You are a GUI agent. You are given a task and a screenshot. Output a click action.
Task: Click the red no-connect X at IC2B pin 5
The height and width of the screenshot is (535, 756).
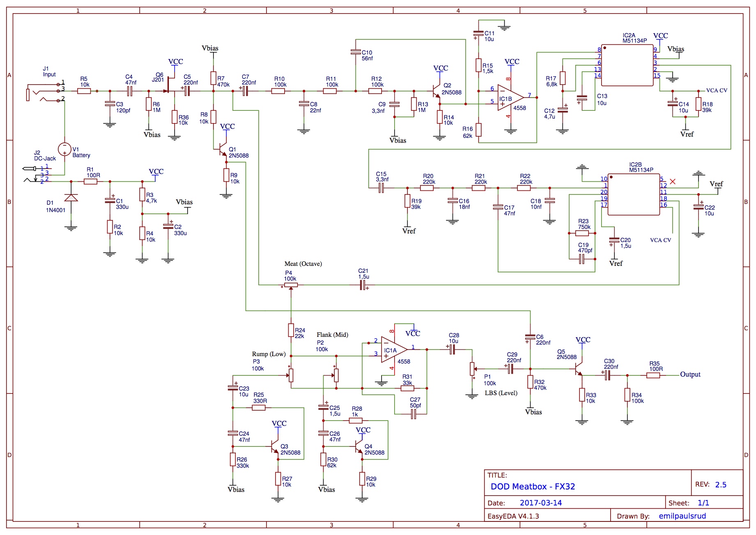coord(673,181)
